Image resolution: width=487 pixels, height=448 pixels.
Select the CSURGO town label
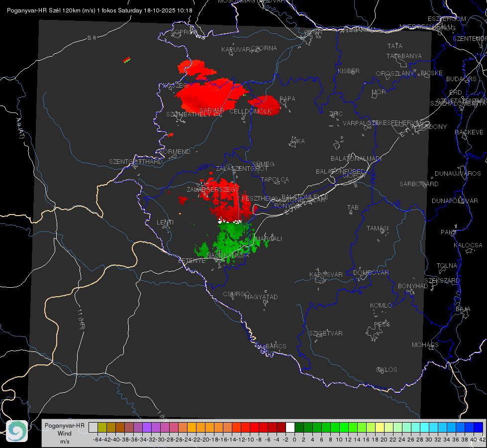pos(236,294)
